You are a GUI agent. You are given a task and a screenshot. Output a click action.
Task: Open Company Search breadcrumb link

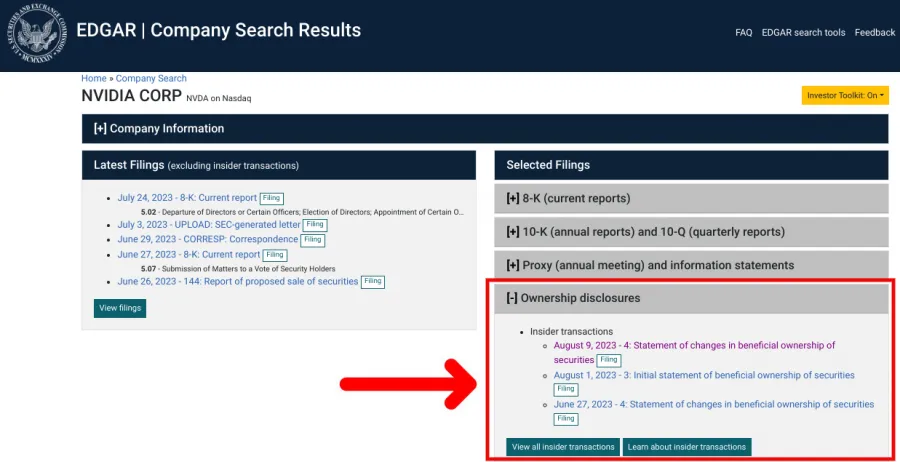click(151, 78)
